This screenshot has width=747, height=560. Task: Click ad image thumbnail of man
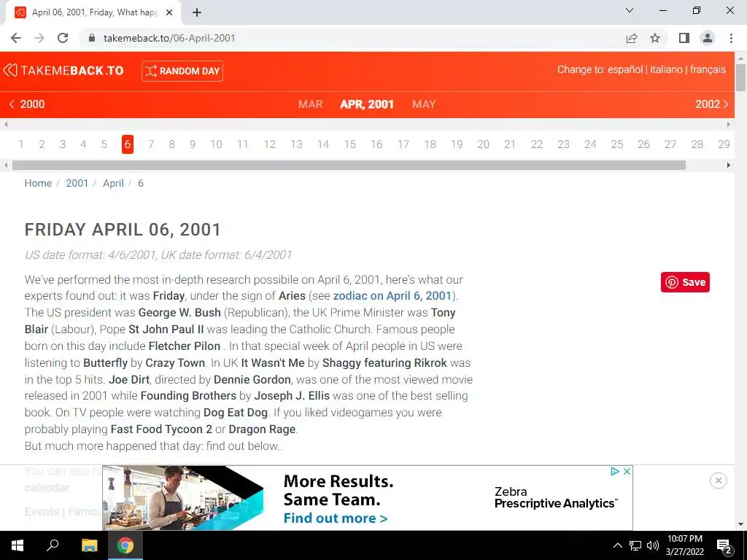click(182, 498)
